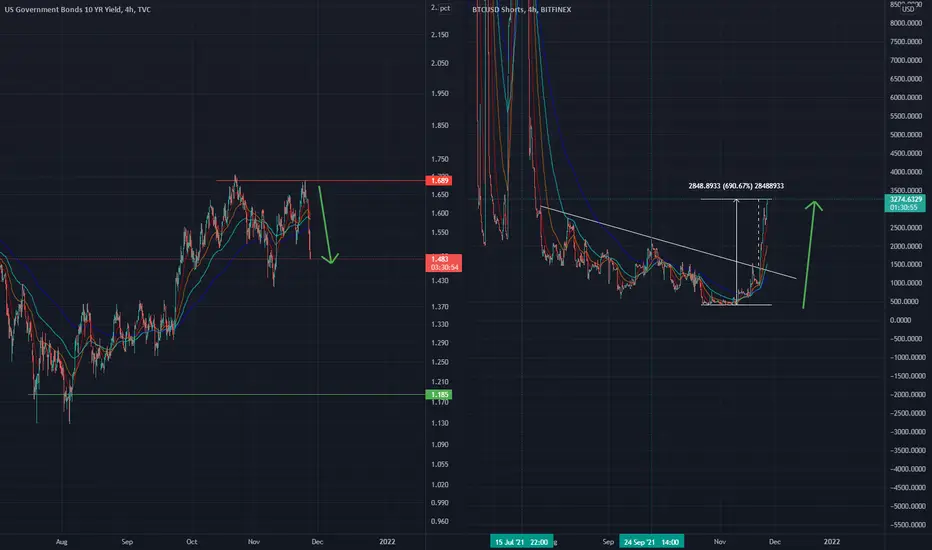The image size is (932, 550).
Task: Click Nov on the yield chart time axis
Action: coord(254,542)
